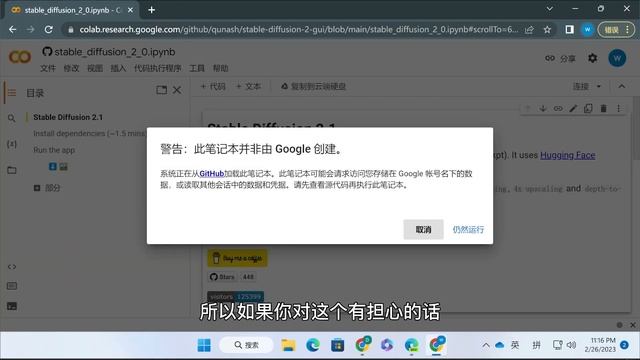Reload the page with refresh icon
The height and width of the screenshot is (360, 640).
point(49,29)
